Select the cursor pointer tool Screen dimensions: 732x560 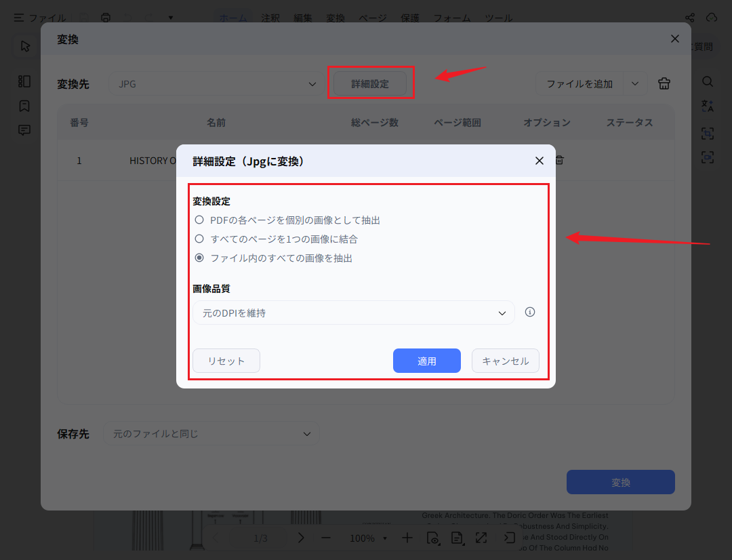click(x=25, y=46)
